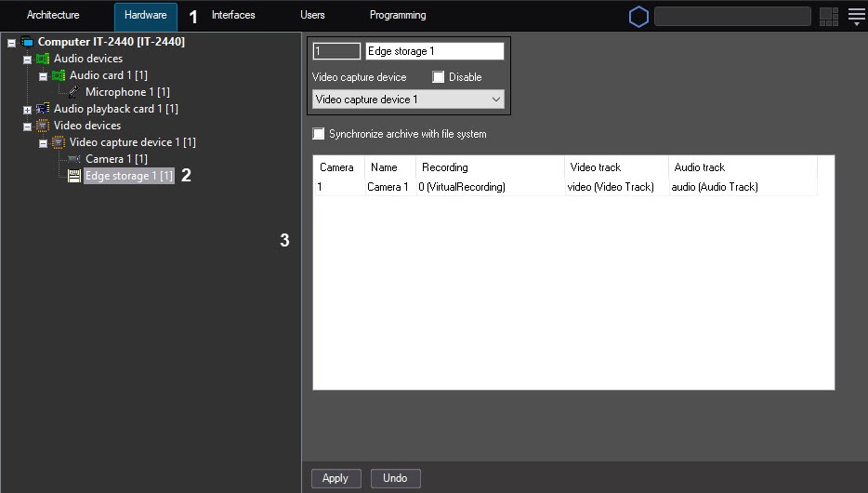Toggle the Disable checkbox
868x493 pixels.
(439, 77)
